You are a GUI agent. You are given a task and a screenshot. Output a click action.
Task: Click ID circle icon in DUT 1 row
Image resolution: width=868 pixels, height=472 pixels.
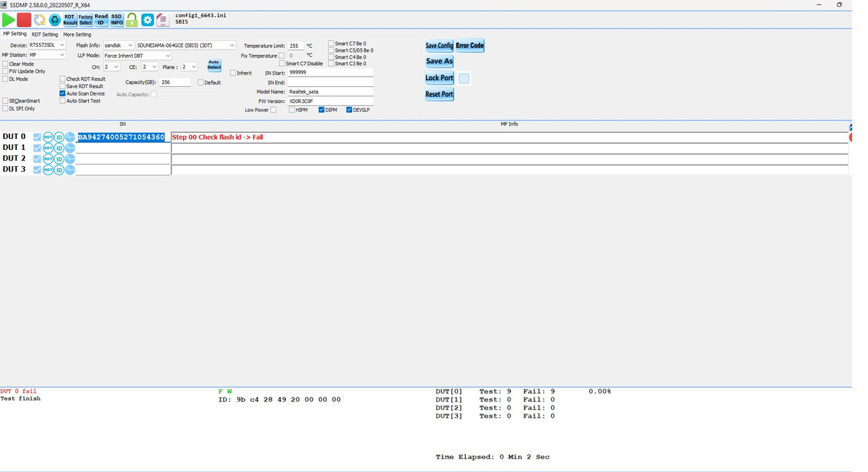point(59,148)
